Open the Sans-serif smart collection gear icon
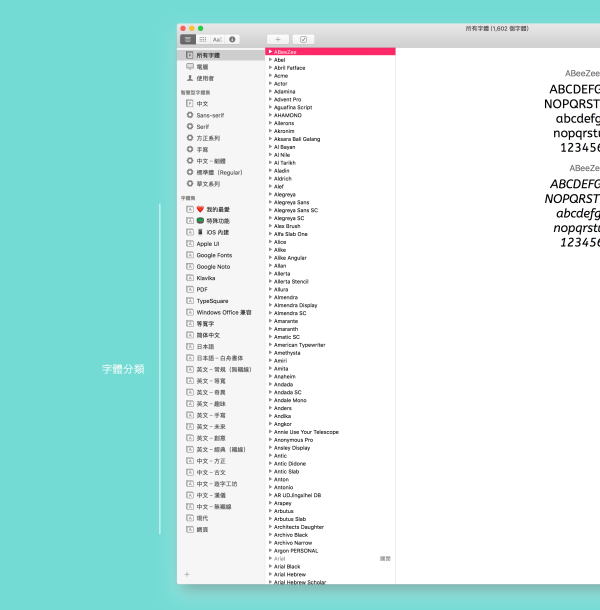 190,115
